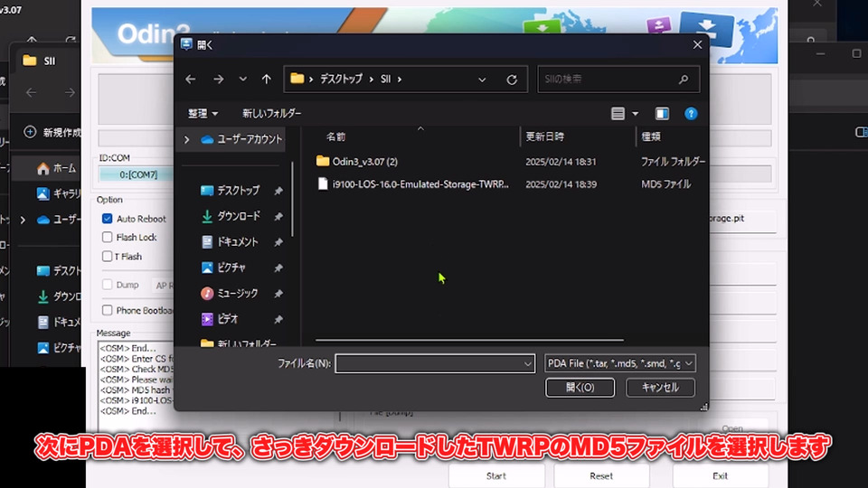
Task: Open the 整理 organize menu
Action: [x=203, y=114]
